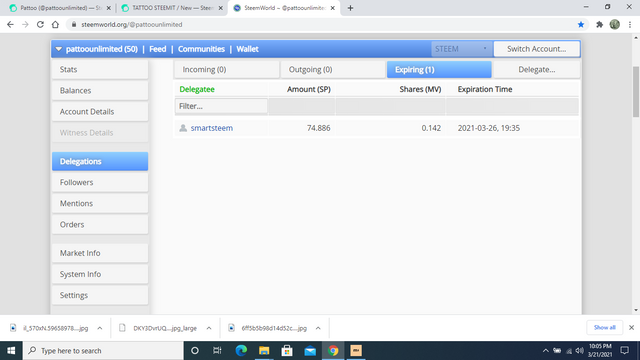The image size is (640, 360).
Task: Click the bookmark star icon
Action: [581, 24]
